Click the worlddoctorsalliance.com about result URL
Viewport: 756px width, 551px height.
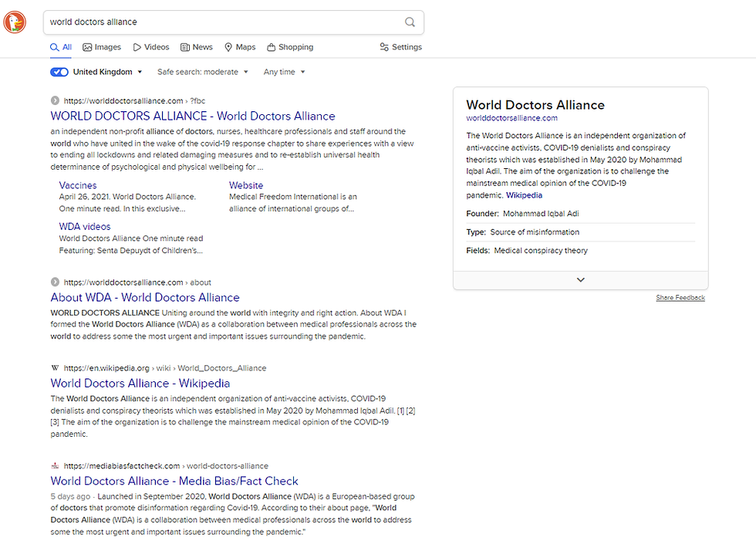click(137, 282)
